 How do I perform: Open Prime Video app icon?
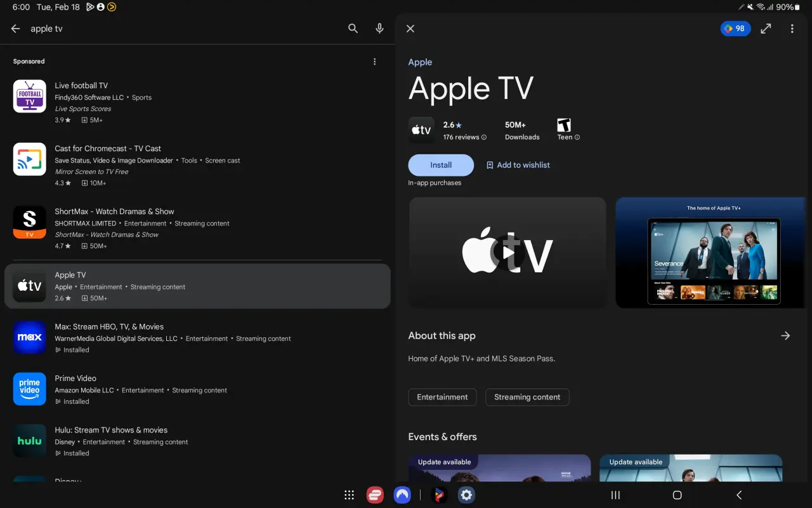(x=30, y=389)
